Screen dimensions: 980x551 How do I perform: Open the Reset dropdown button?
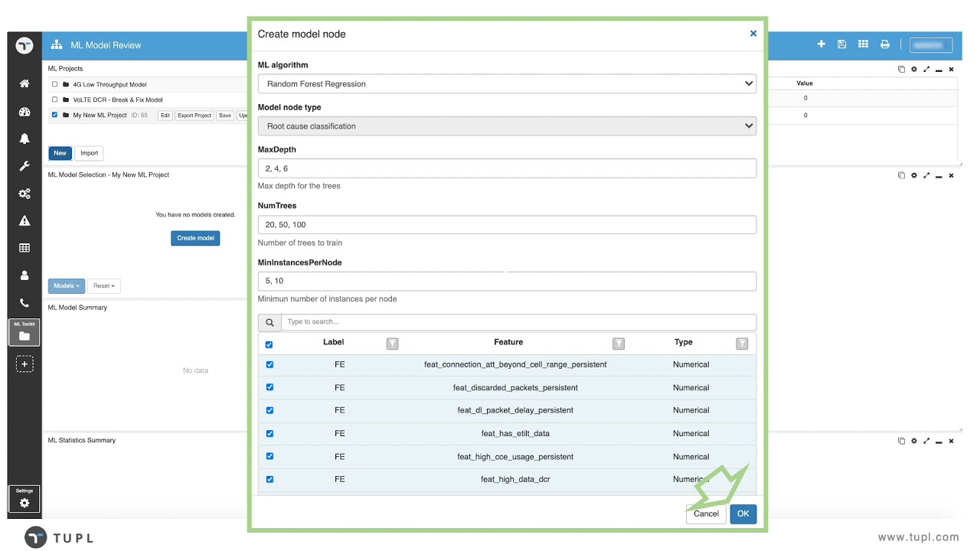click(103, 285)
